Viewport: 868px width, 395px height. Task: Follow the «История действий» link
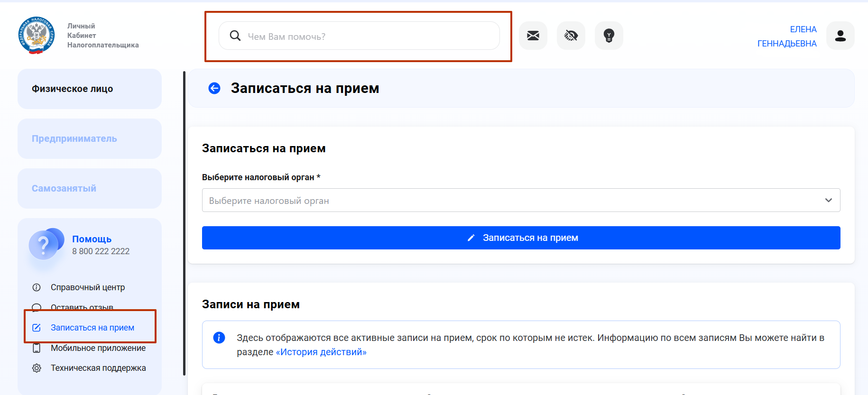tap(321, 352)
